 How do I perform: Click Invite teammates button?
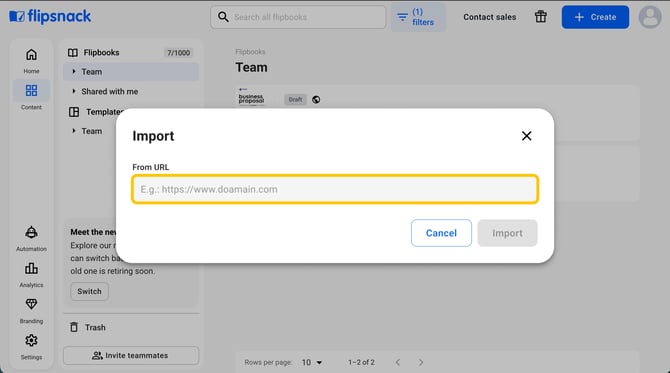[131, 355]
